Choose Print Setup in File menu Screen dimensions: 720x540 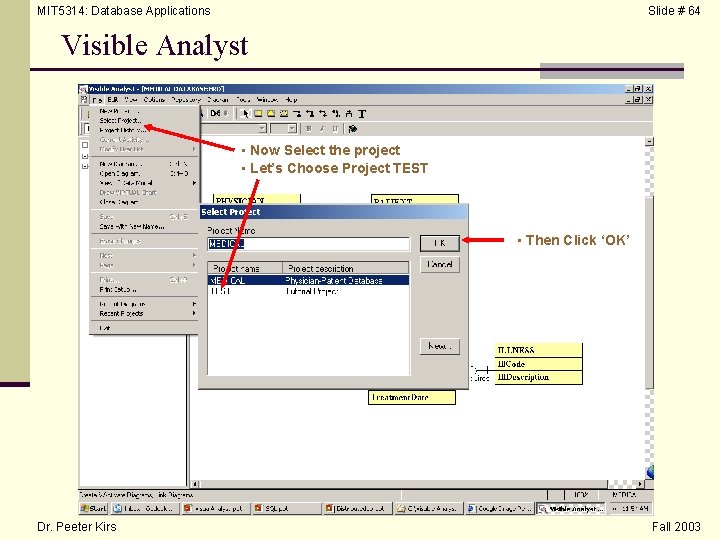pyautogui.click(x=145, y=290)
